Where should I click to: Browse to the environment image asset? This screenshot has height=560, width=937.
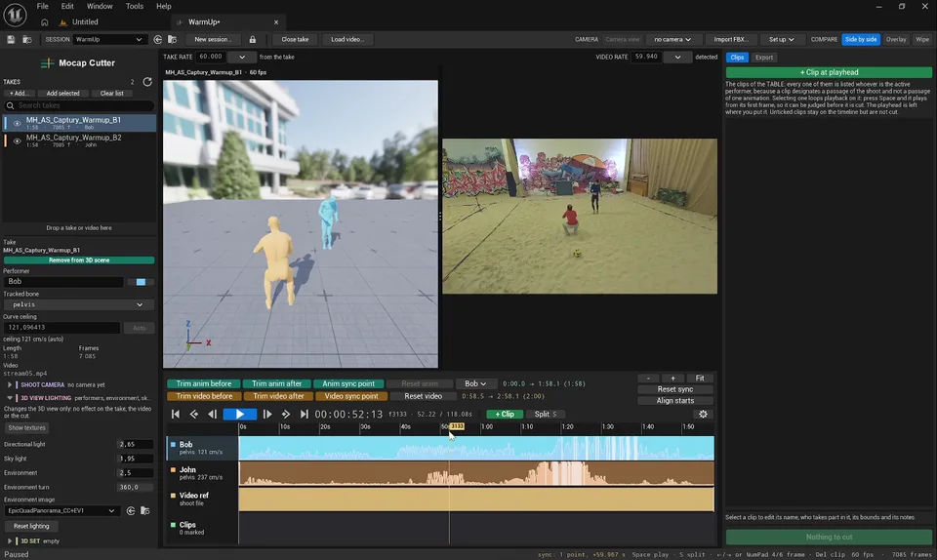(144, 511)
